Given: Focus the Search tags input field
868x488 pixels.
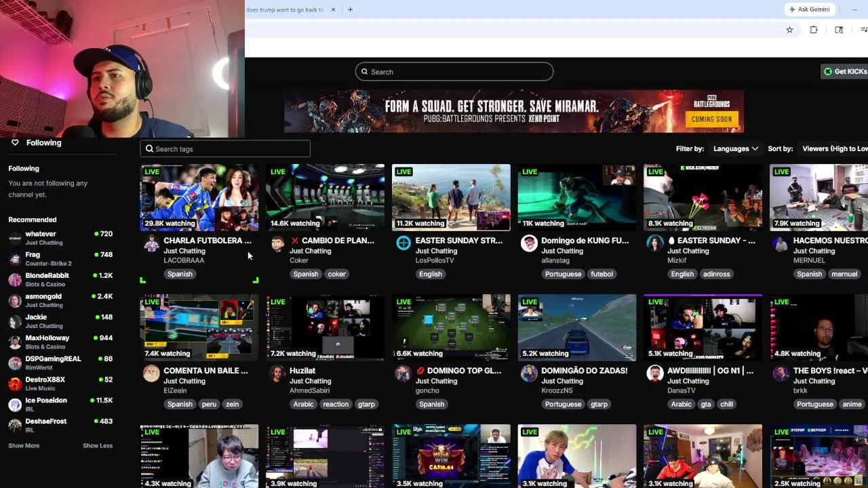Looking at the screenshot, I should (225, 149).
